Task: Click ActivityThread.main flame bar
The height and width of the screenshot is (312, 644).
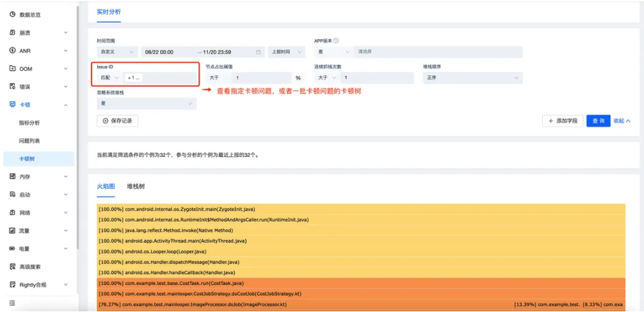Action: 361,241
